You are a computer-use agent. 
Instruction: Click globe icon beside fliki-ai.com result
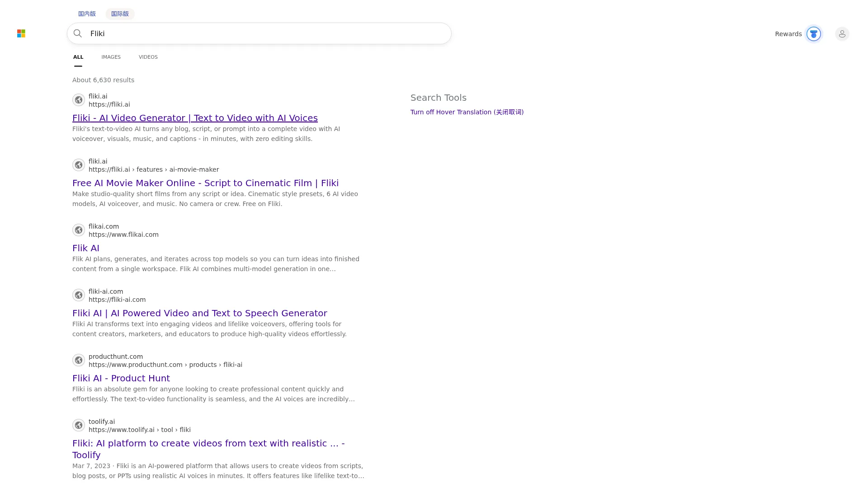79,295
